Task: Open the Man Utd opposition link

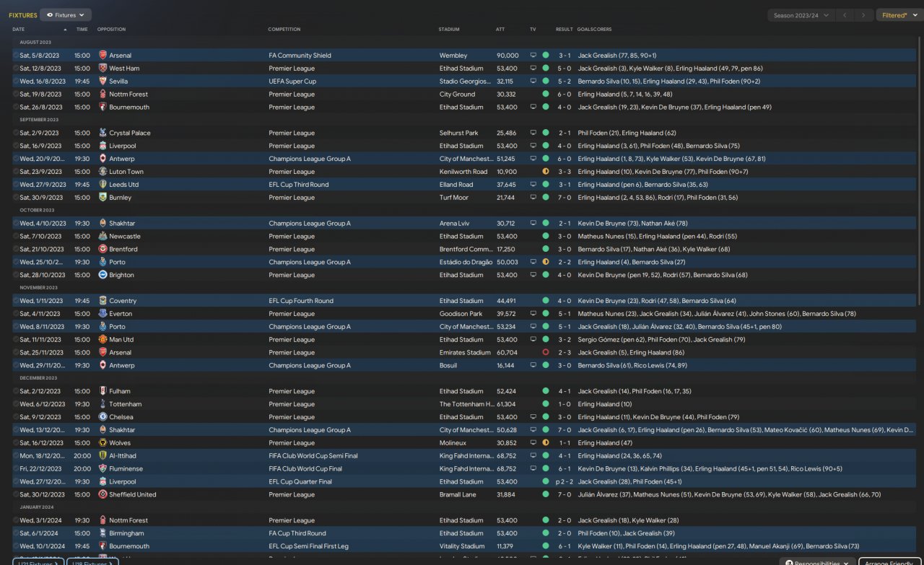Action: pos(121,340)
